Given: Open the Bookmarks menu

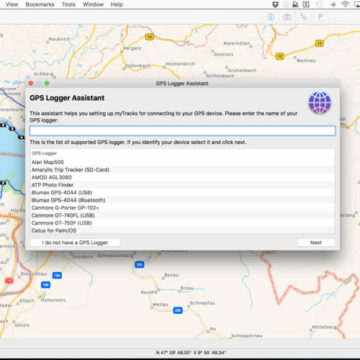Looking at the screenshot, I should pyautogui.click(x=40, y=4).
